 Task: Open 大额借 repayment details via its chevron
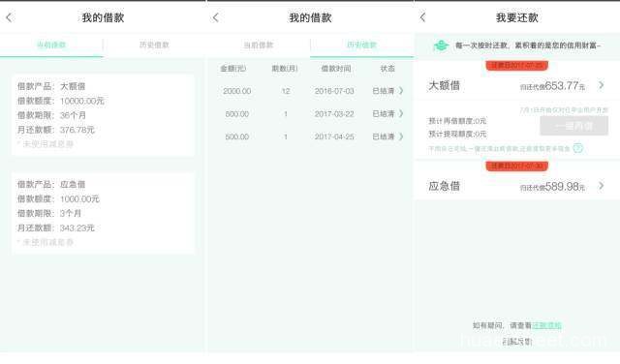601,85
